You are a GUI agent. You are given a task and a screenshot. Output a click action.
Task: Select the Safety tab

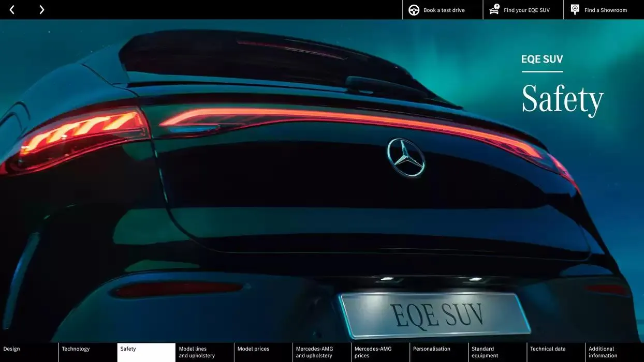click(147, 352)
